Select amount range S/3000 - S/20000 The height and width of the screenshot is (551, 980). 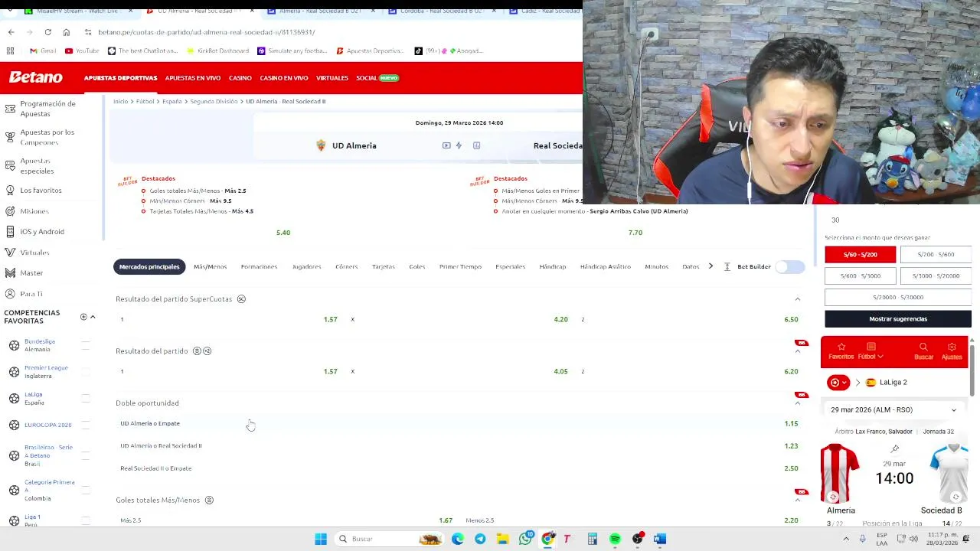936,275
